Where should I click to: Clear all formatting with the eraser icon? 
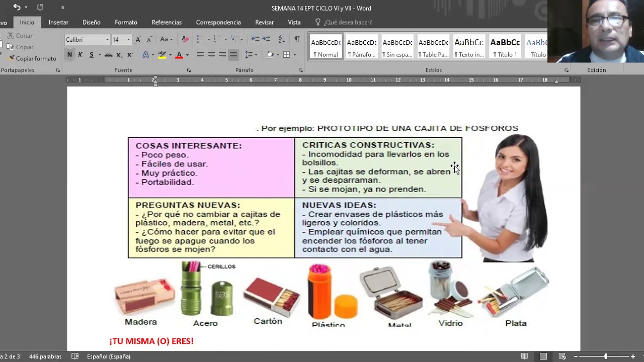point(185,39)
